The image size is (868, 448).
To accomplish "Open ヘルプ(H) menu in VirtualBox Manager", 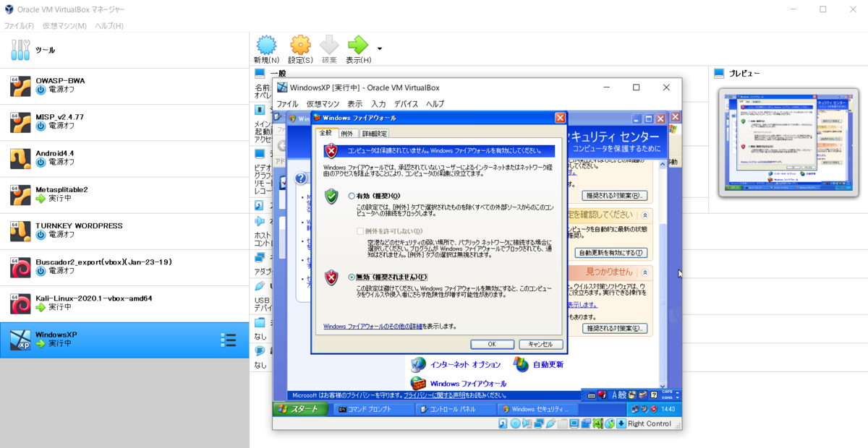I will 109,26.
